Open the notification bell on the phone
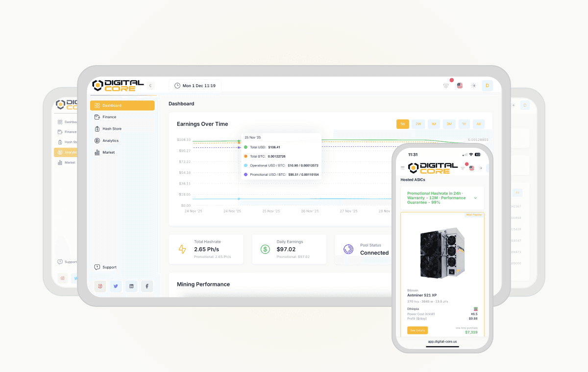588x372 pixels. [x=463, y=167]
